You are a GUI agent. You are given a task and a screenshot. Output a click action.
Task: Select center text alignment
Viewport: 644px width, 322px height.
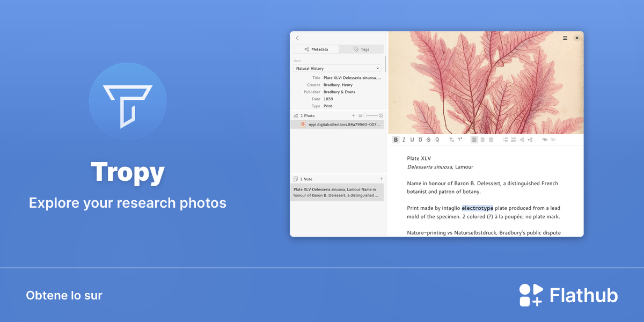pos(482,140)
